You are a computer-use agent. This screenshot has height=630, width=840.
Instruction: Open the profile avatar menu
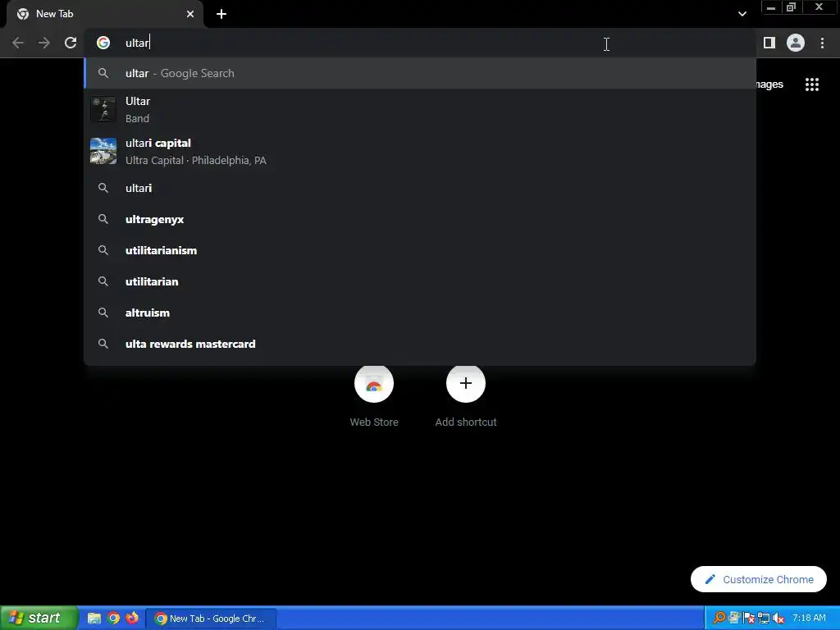click(796, 43)
